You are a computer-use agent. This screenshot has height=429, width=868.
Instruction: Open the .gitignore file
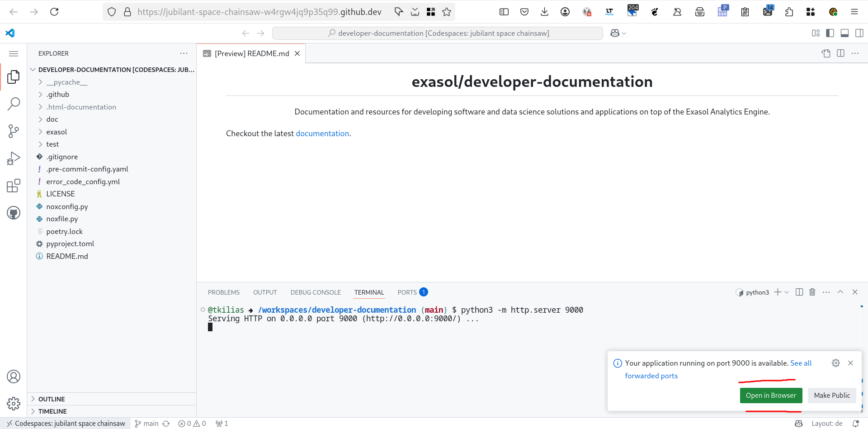pyautogui.click(x=112, y=157)
